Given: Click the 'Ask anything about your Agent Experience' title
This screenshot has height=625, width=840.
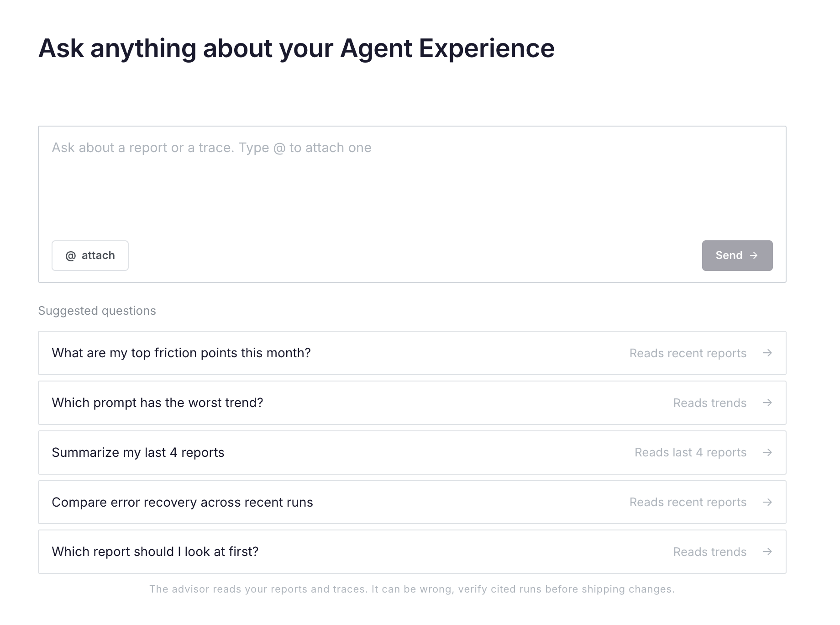Looking at the screenshot, I should [296, 48].
